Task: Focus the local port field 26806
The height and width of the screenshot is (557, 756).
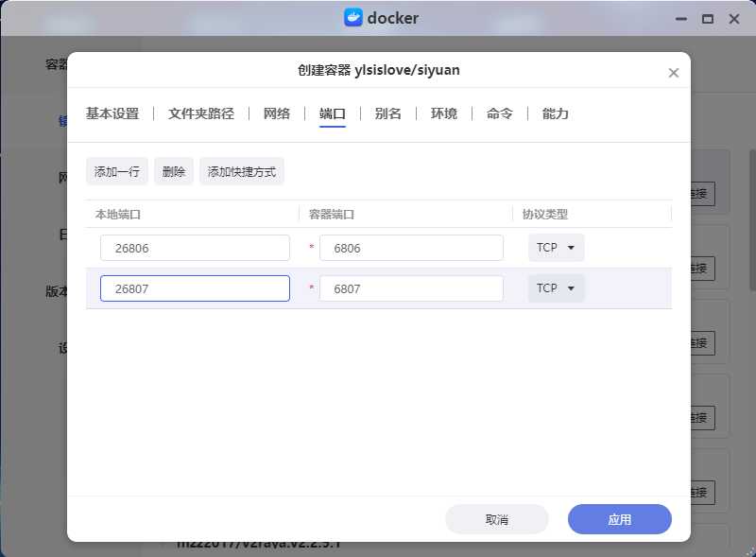Action: [195, 248]
